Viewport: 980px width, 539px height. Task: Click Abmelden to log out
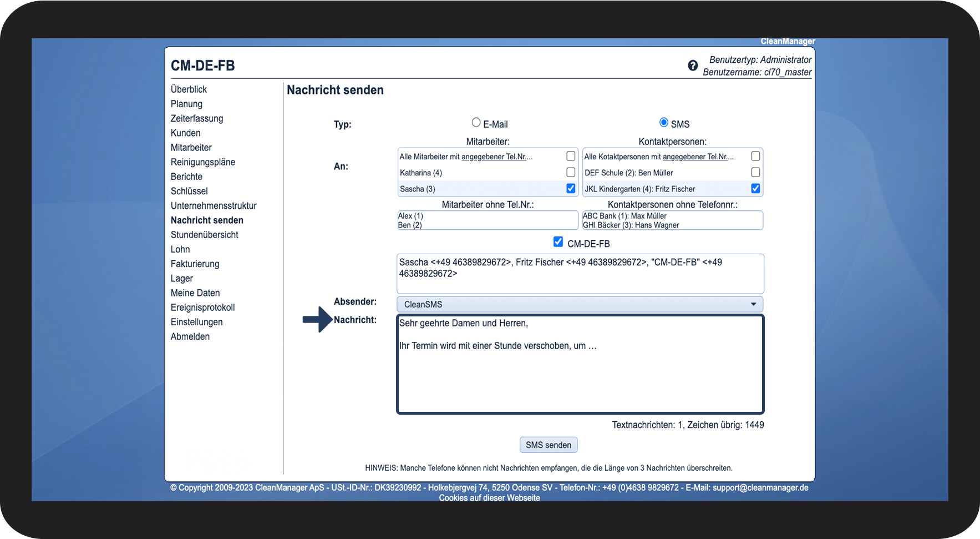click(190, 336)
